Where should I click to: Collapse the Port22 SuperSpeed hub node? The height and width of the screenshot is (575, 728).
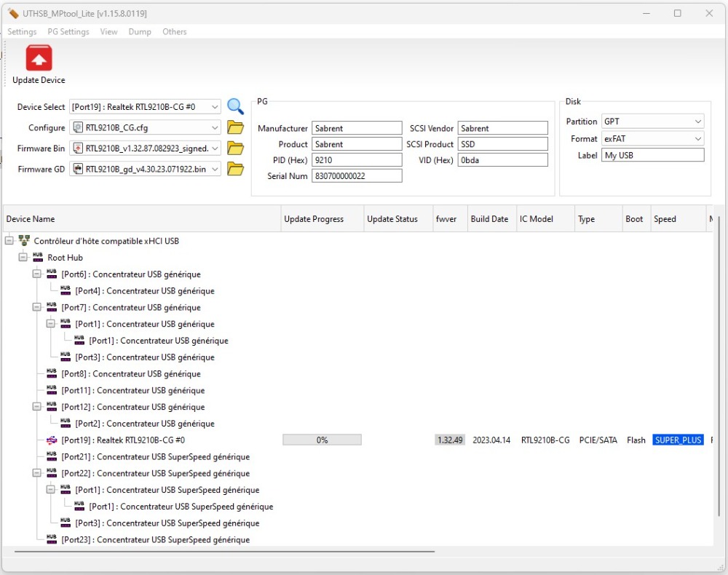pos(37,474)
